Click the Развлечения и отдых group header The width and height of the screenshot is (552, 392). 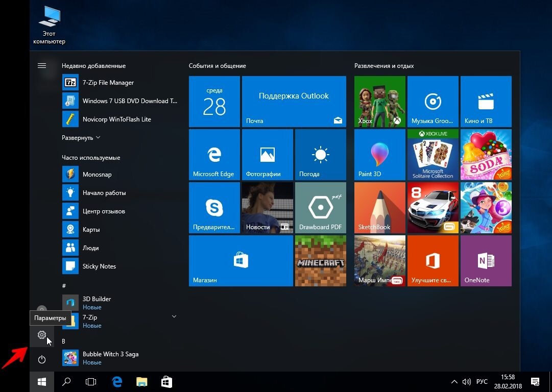click(384, 66)
